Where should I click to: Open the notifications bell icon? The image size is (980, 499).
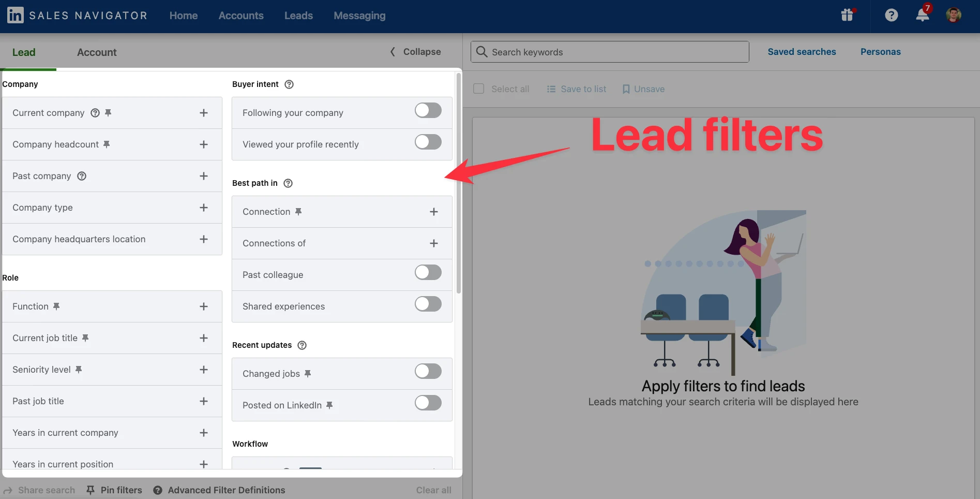click(923, 15)
